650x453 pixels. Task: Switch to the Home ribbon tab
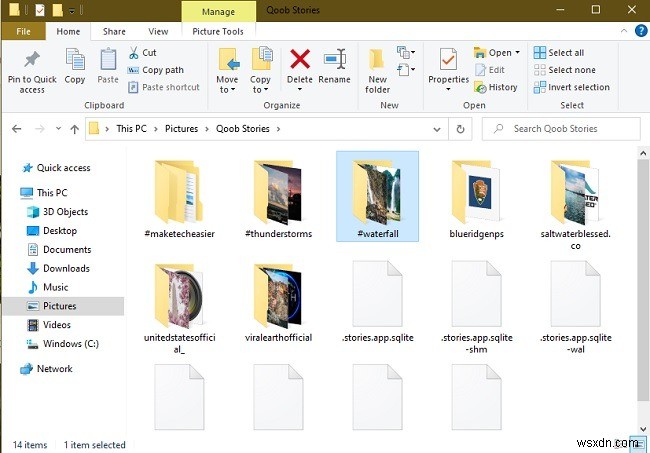(x=68, y=31)
